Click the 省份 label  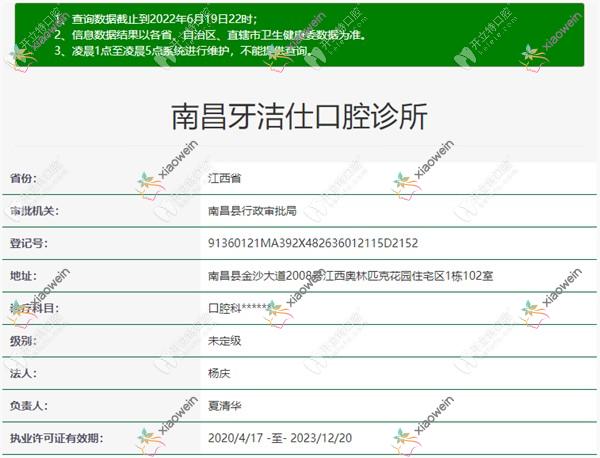pos(23,178)
